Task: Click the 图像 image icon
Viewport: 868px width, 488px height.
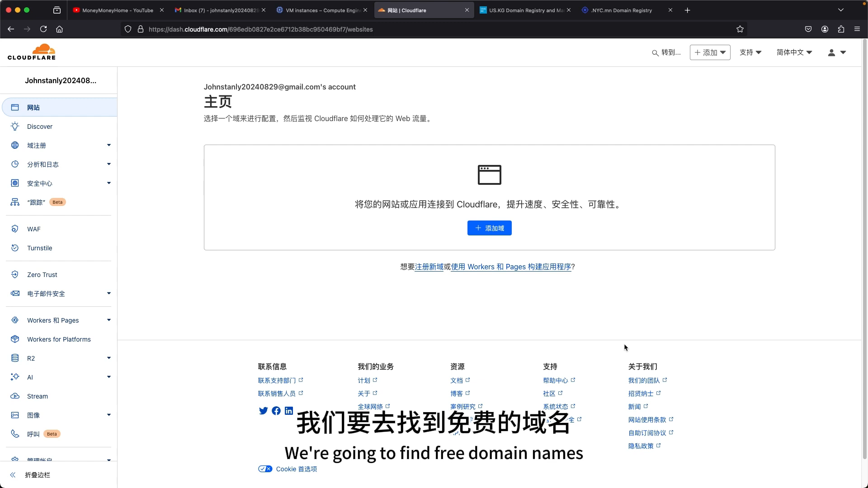Action: tap(15, 415)
